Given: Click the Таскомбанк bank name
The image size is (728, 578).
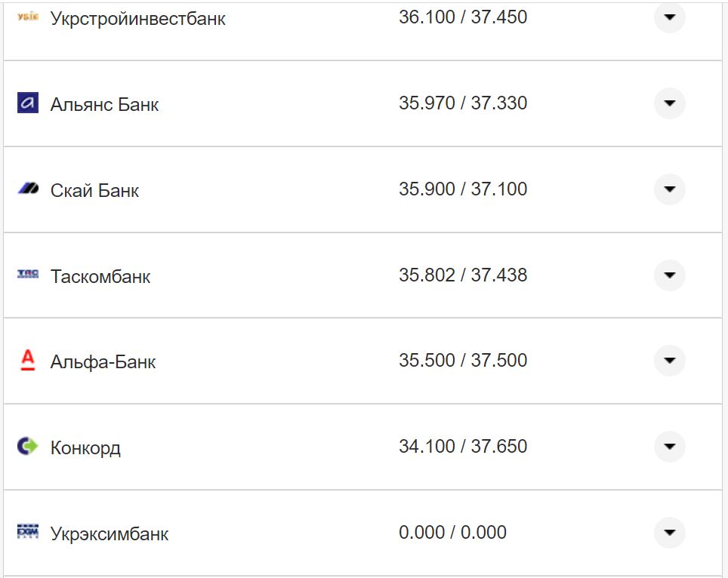Looking at the screenshot, I should (100, 277).
